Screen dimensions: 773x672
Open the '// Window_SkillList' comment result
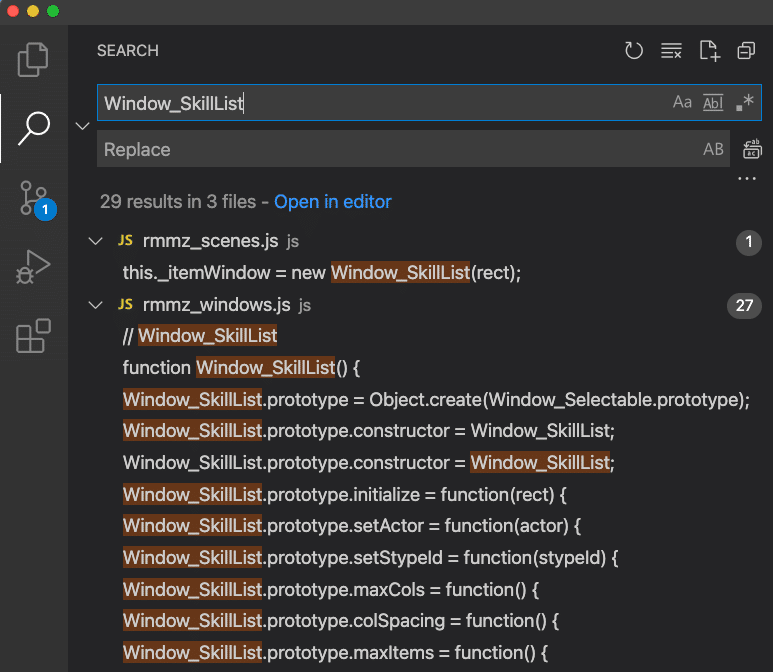click(x=200, y=336)
